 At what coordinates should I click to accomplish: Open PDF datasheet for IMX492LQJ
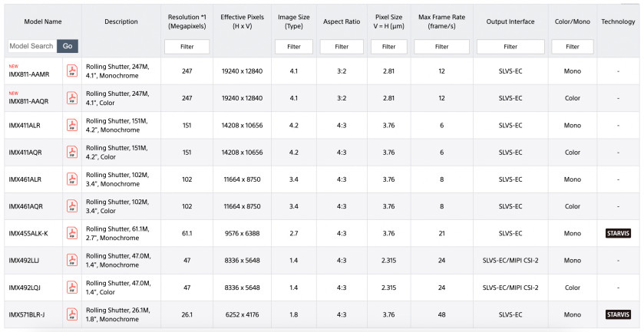[72, 288]
